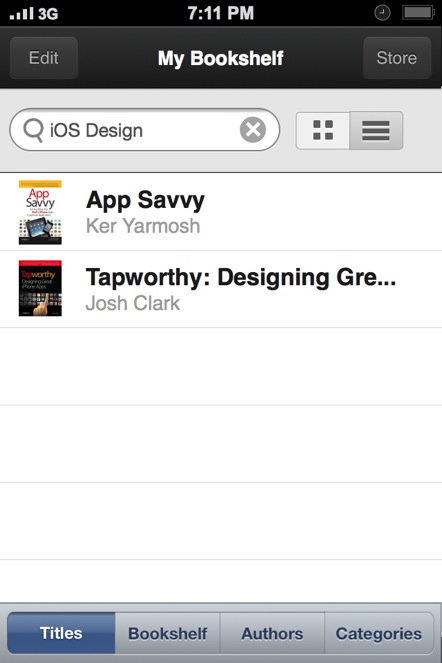Tap the Edit button
The height and width of the screenshot is (663, 442).
tap(44, 58)
